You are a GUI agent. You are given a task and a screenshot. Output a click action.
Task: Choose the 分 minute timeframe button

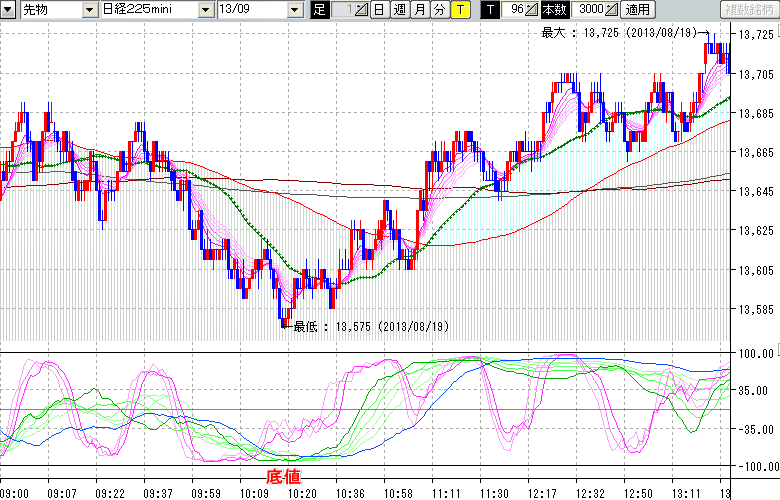click(439, 9)
